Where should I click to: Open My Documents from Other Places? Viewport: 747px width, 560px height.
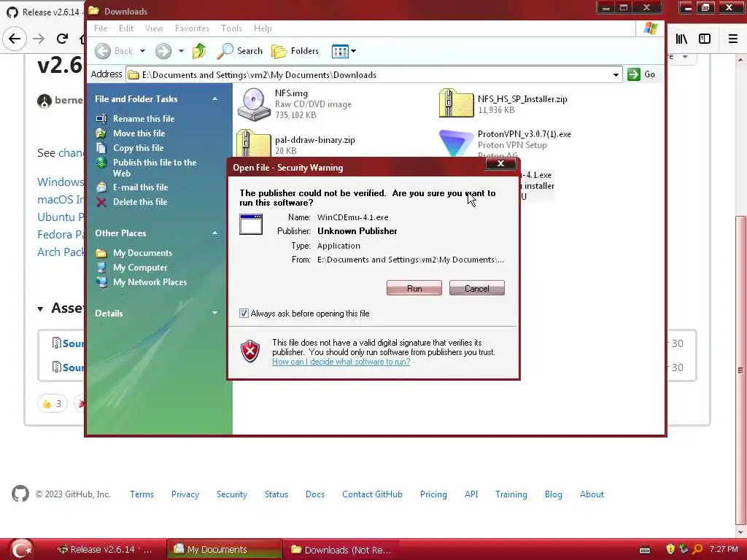tap(142, 253)
